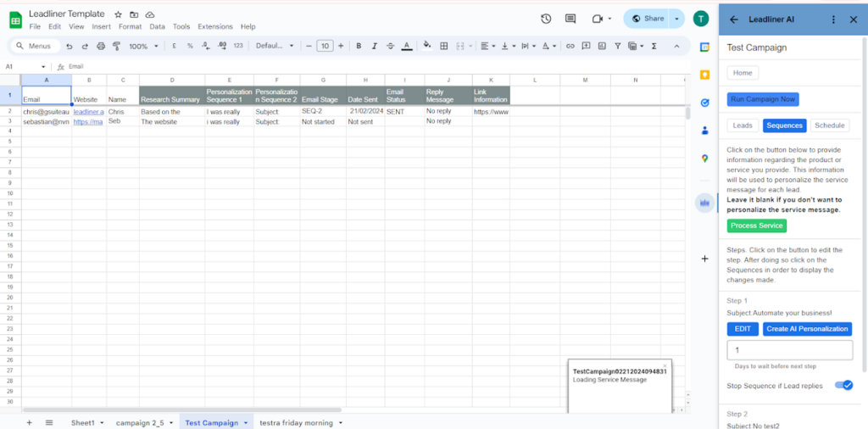Decrease decimal places icon
Image resolution: width=868 pixels, height=429 pixels.
[x=205, y=46]
